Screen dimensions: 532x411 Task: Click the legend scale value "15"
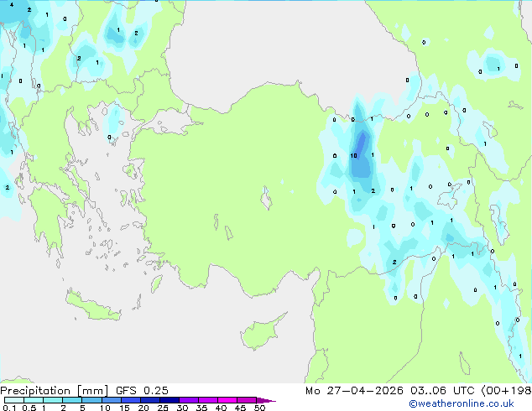pyautogui.click(x=124, y=408)
